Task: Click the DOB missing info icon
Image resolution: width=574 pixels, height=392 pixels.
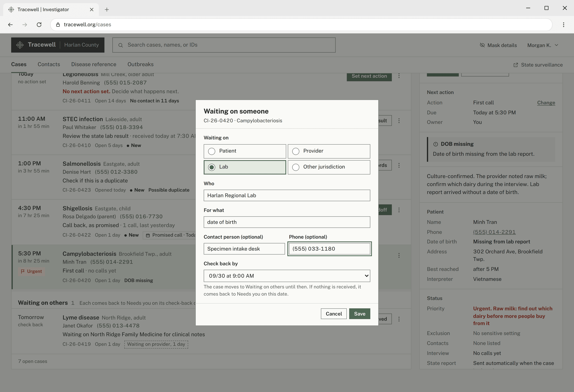Action: click(x=436, y=144)
